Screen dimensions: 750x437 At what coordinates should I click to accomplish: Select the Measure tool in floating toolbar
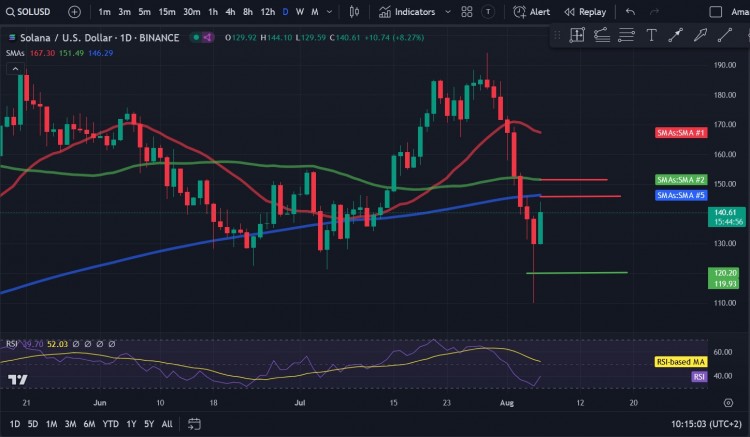pyautogui.click(x=577, y=35)
